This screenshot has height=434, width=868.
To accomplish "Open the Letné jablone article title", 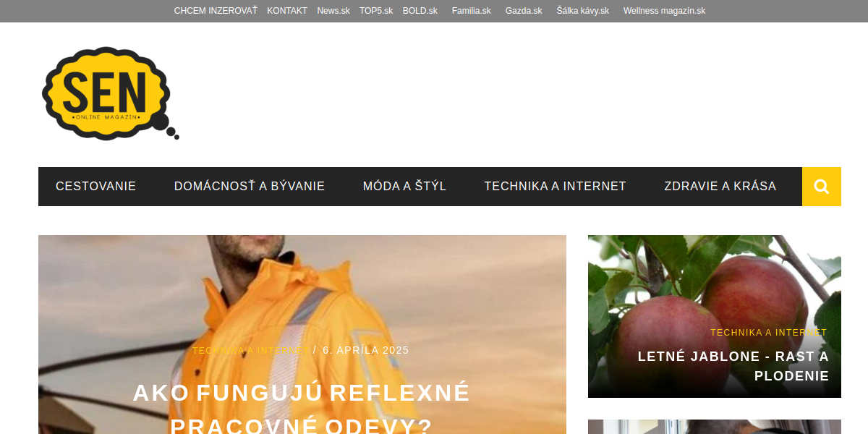I will point(733,366).
